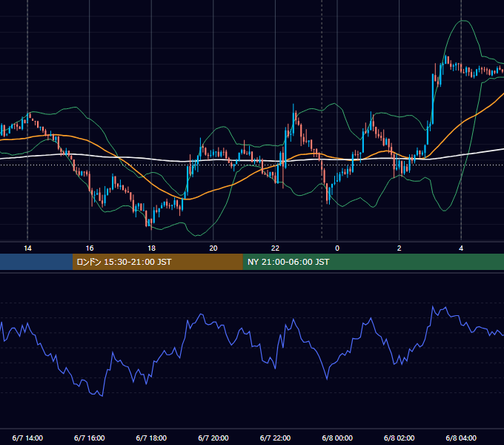Click the 18 hour label on price chart axis

(x=151, y=248)
